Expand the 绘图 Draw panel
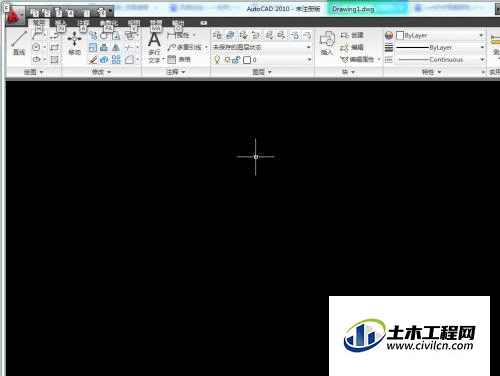The image size is (500, 376). coord(34,72)
